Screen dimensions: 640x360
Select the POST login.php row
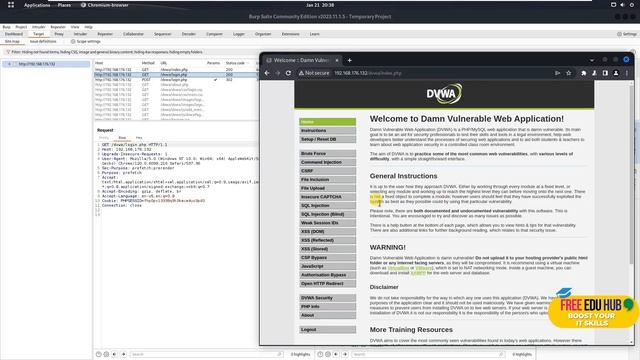176,80
